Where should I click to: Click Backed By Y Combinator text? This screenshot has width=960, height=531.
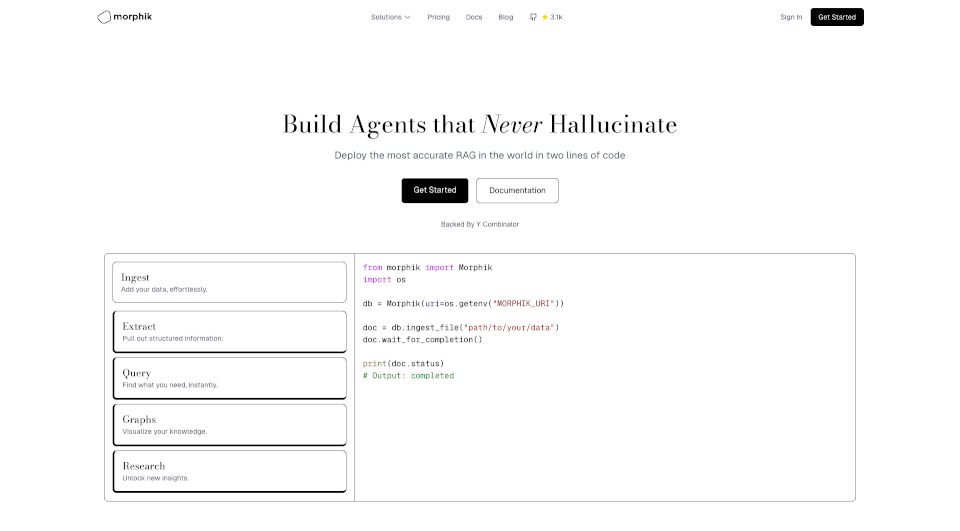coord(480,224)
